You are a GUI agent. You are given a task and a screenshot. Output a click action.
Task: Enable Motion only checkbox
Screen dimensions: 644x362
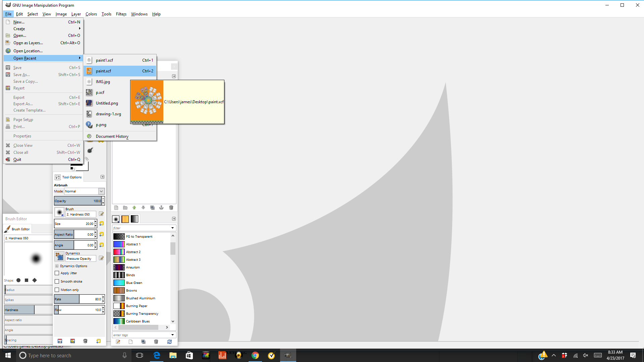point(57,290)
